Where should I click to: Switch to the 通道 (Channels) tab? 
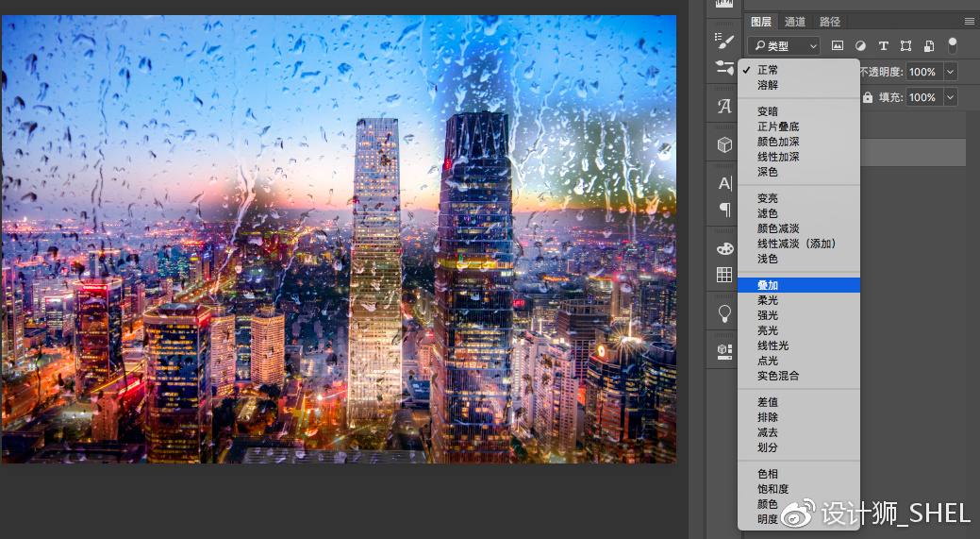[x=794, y=22]
